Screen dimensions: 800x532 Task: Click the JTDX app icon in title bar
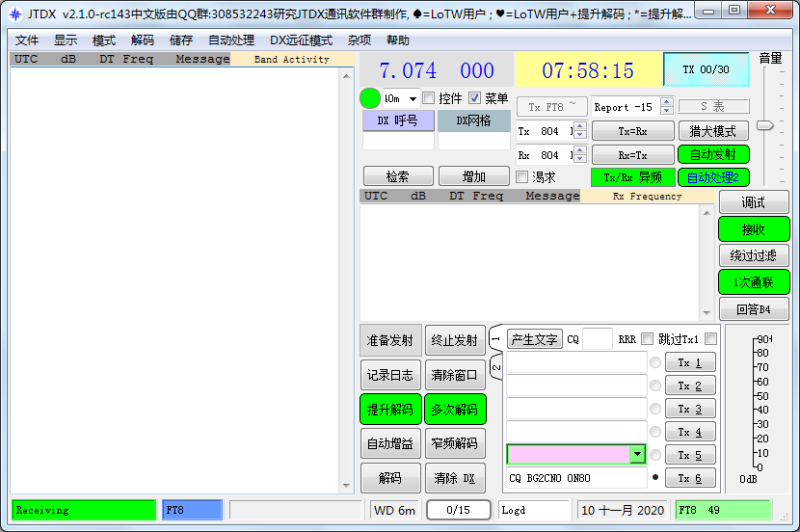click(x=15, y=13)
